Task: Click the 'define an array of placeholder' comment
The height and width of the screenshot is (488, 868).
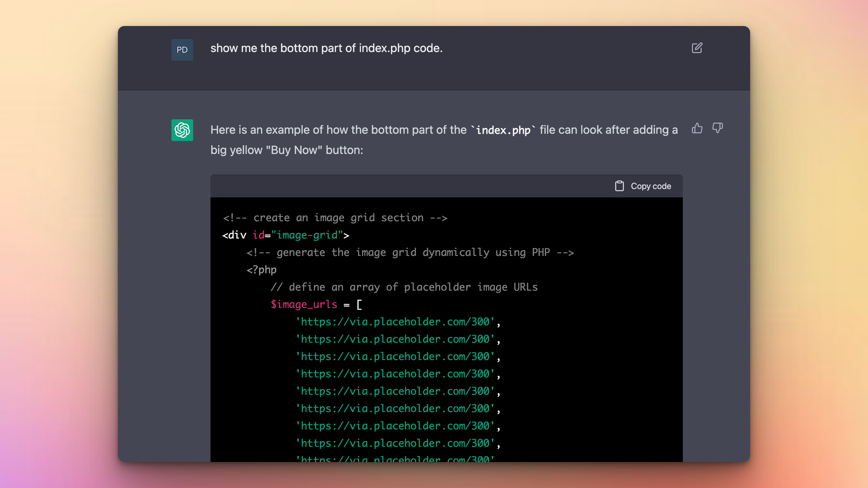Action: tap(404, 287)
